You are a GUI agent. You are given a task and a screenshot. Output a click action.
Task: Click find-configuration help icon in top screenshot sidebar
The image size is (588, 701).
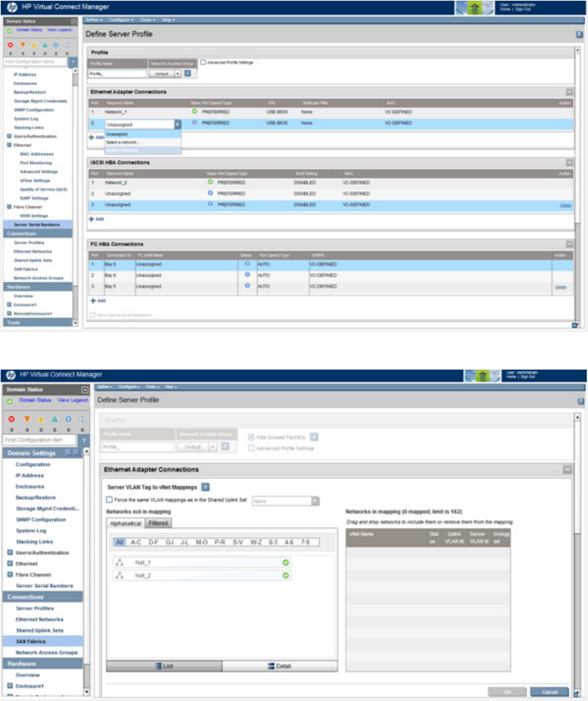(73, 62)
